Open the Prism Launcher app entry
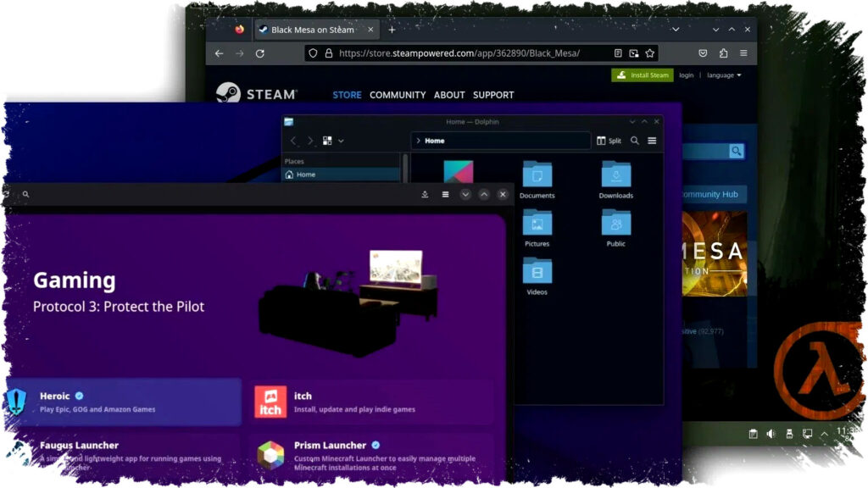This screenshot has width=868, height=488. tap(372, 455)
